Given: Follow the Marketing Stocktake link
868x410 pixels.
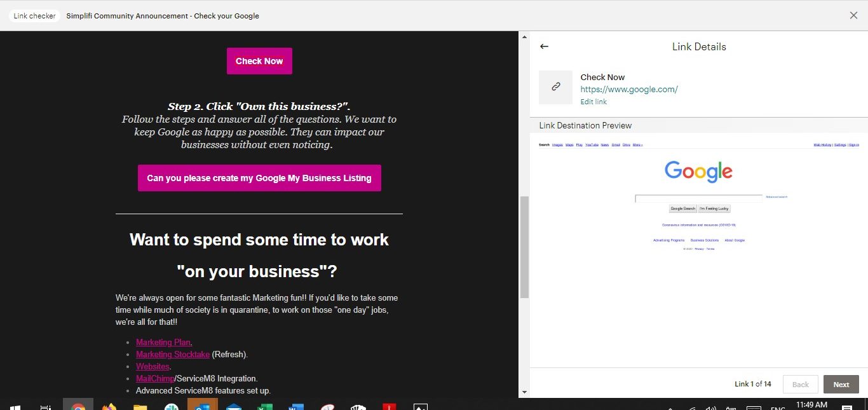Looking at the screenshot, I should (x=173, y=354).
